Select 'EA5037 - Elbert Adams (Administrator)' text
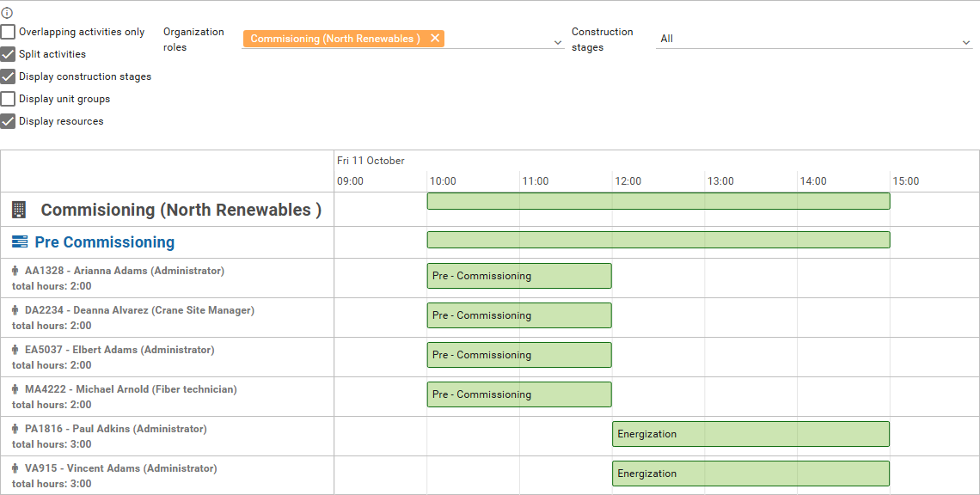Image resolution: width=980 pixels, height=495 pixels. point(119,350)
